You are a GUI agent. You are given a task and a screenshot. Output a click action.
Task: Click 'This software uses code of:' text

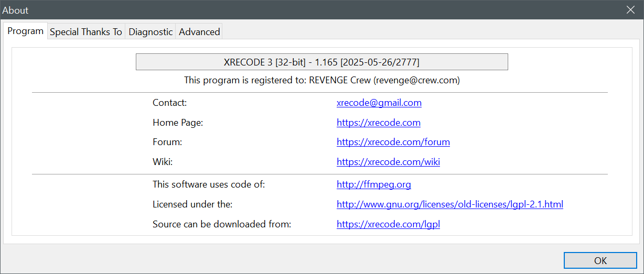209,184
